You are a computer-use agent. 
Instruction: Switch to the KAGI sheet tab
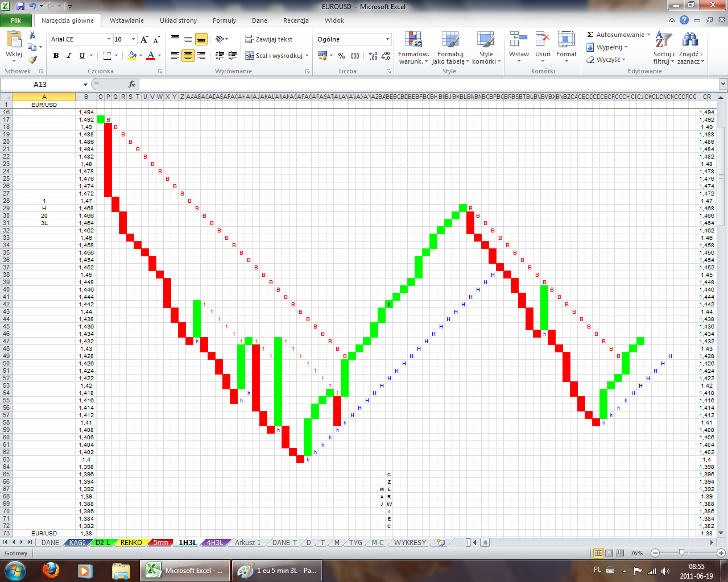point(77,543)
